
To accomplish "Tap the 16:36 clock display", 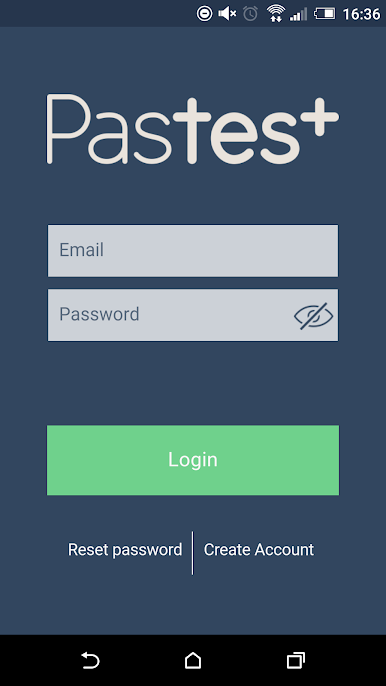I will pyautogui.click(x=361, y=14).
